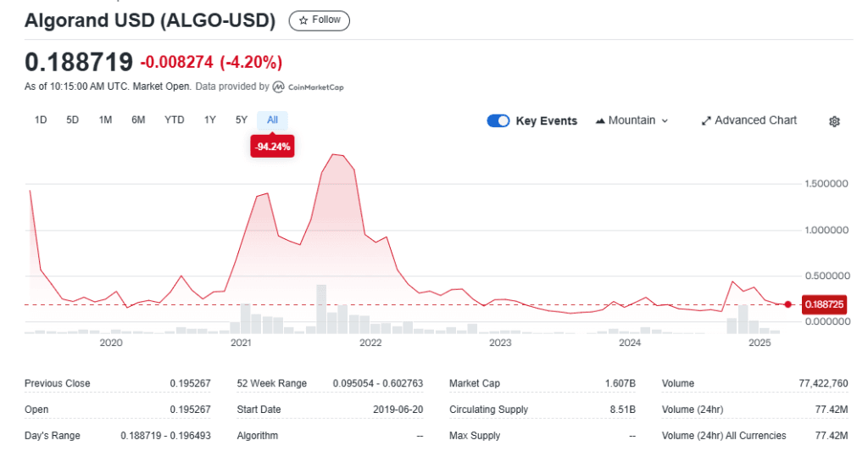Choose the 1Y time range
The width and height of the screenshot is (868, 457).
[210, 120]
